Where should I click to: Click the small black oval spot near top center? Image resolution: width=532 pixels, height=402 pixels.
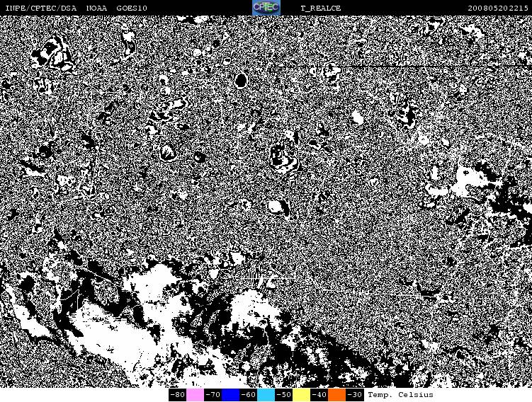coord(240,81)
